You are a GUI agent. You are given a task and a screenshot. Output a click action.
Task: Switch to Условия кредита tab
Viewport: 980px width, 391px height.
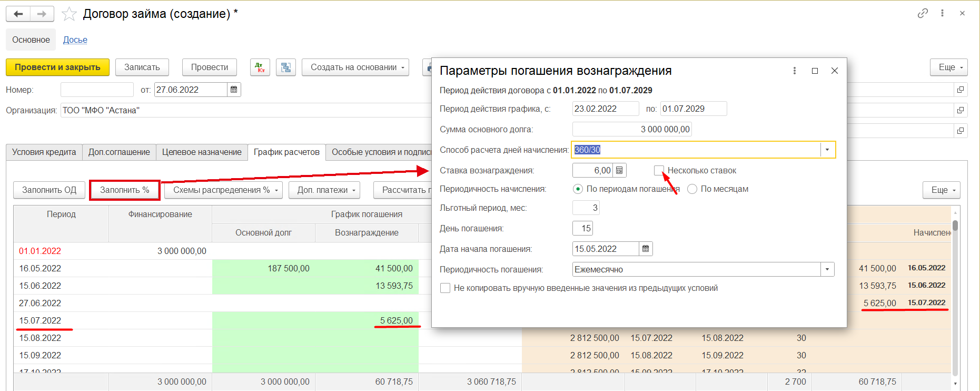(44, 152)
